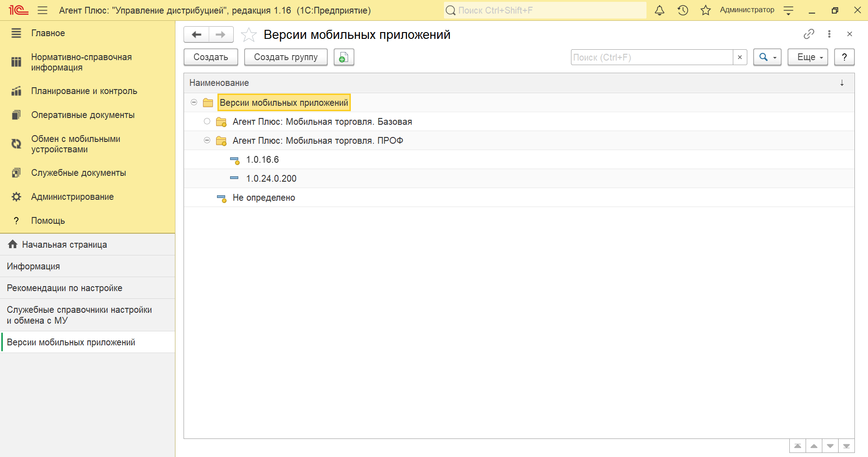
Task: Add this page to favorites star
Action: [x=249, y=34]
